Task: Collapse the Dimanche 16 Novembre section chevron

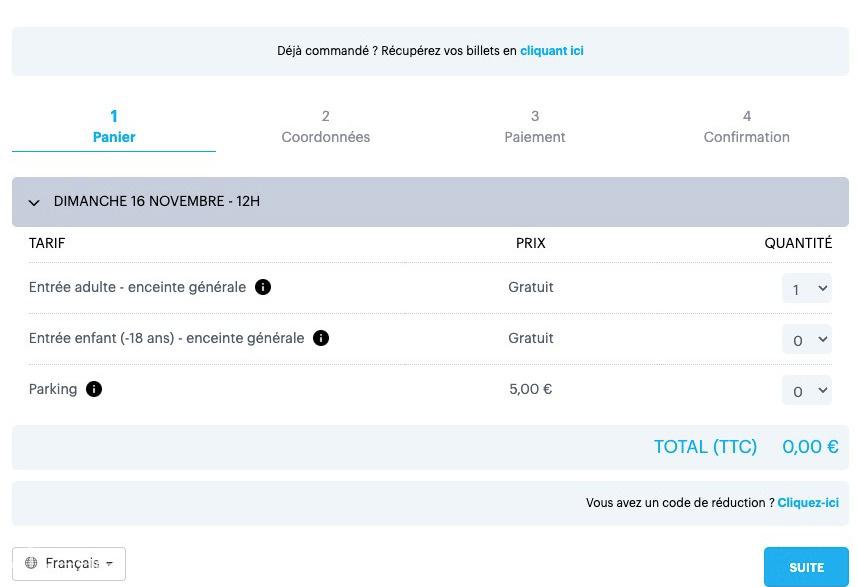Action: coord(34,202)
